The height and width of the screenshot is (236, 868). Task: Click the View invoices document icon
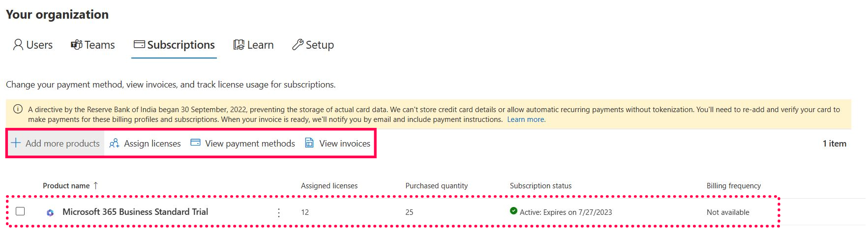pos(309,143)
